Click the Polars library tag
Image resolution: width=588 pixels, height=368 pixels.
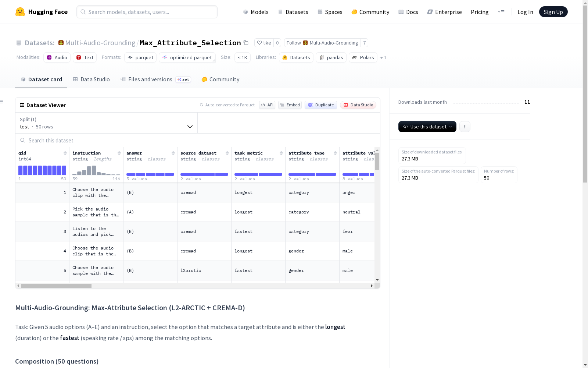click(x=363, y=57)
